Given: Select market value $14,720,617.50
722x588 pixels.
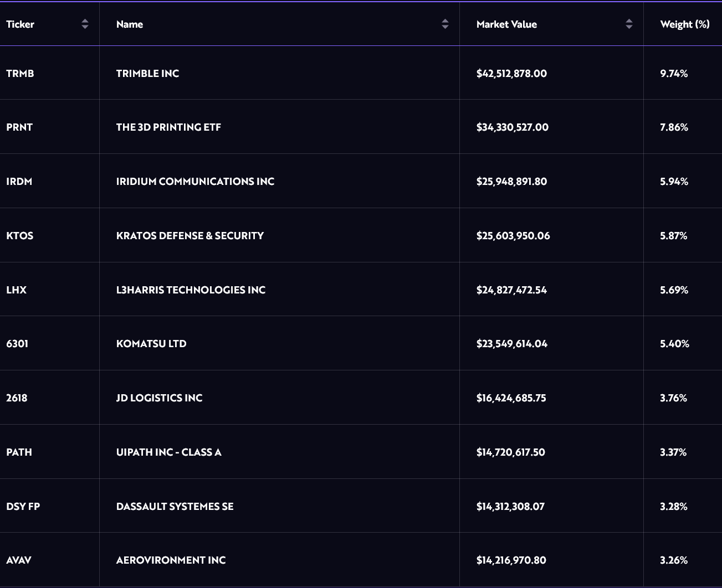Looking at the screenshot, I should 511,452.
